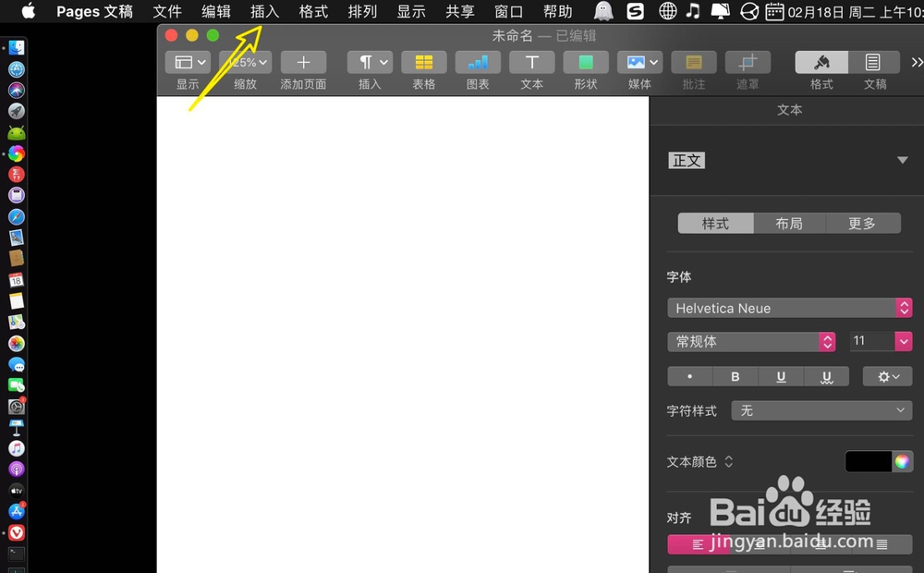Screen dimensions: 924x573
Task: Open the 格式 Format inspector brush icon
Action: pyautogui.click(x=821, y=63)
